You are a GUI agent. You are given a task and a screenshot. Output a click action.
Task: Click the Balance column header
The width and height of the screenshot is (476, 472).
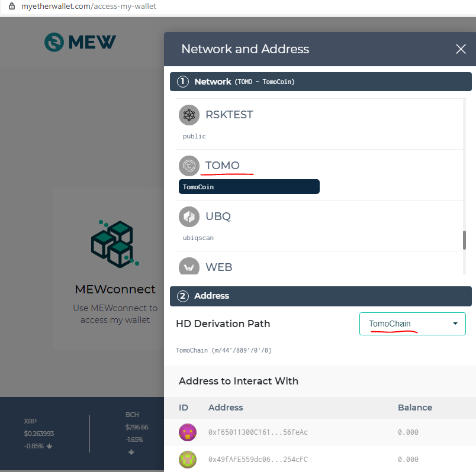pos(414,408)
